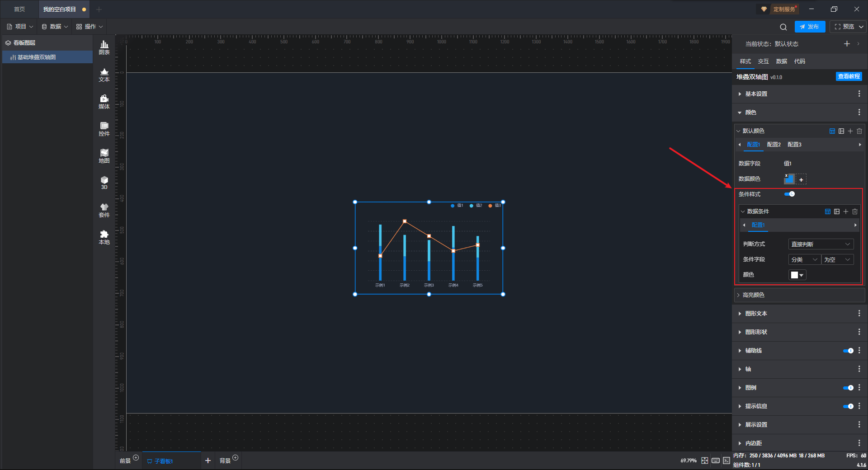Toggle the 辅助线 switch
The width and height of the screenshot is (868, 470).
pos(848,351)
